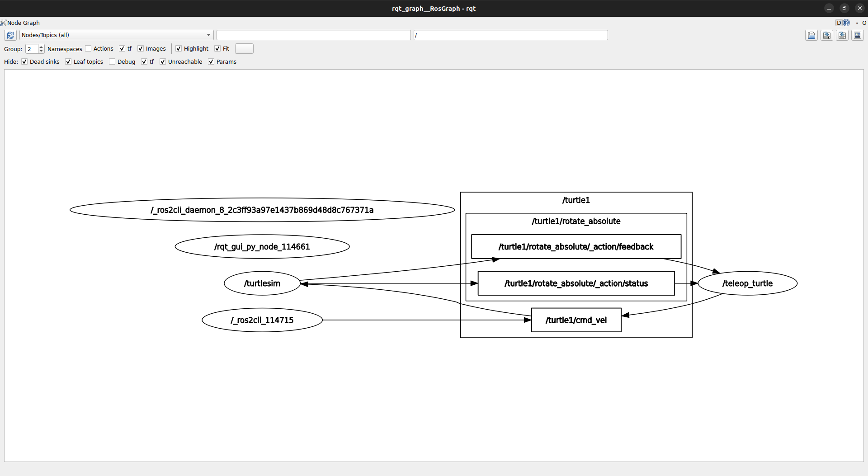Decrease the namespace Group depth value
This screenshot has height=476, width=868.
tap(41, 51)
